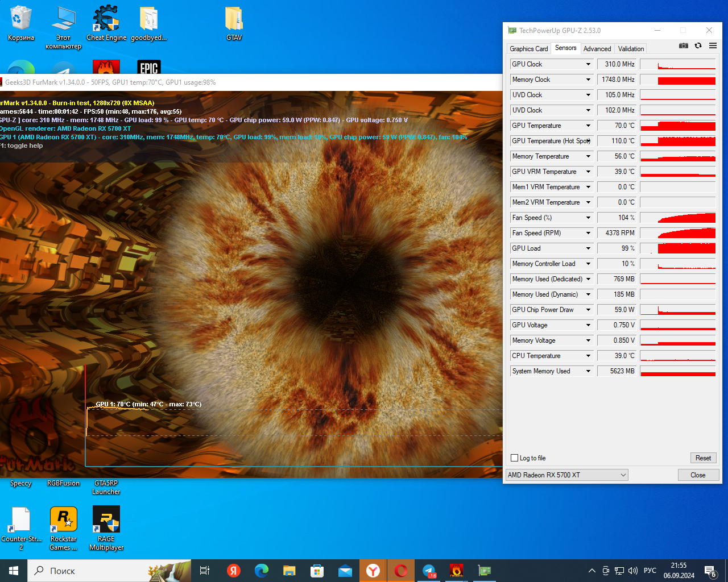The height and width of the screenshot is (582, 728).
Task: Take a GPU-Z screenshot with camera icon
Action: 684,45
